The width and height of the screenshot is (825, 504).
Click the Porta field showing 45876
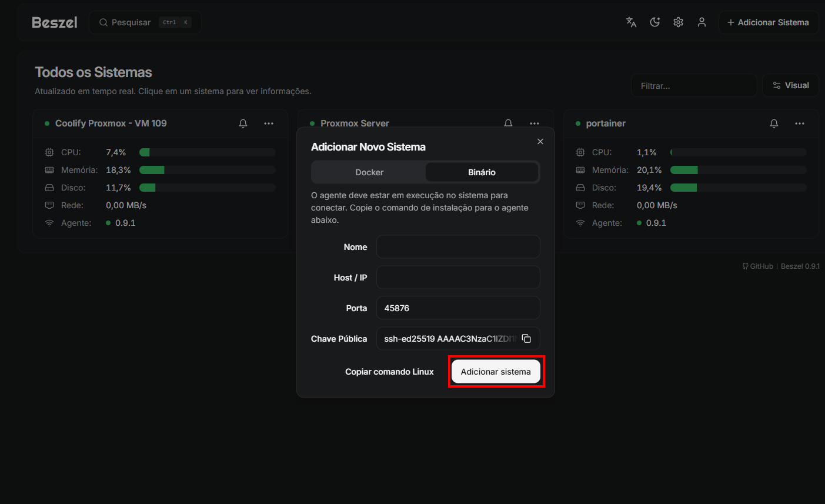coord(458,308)
